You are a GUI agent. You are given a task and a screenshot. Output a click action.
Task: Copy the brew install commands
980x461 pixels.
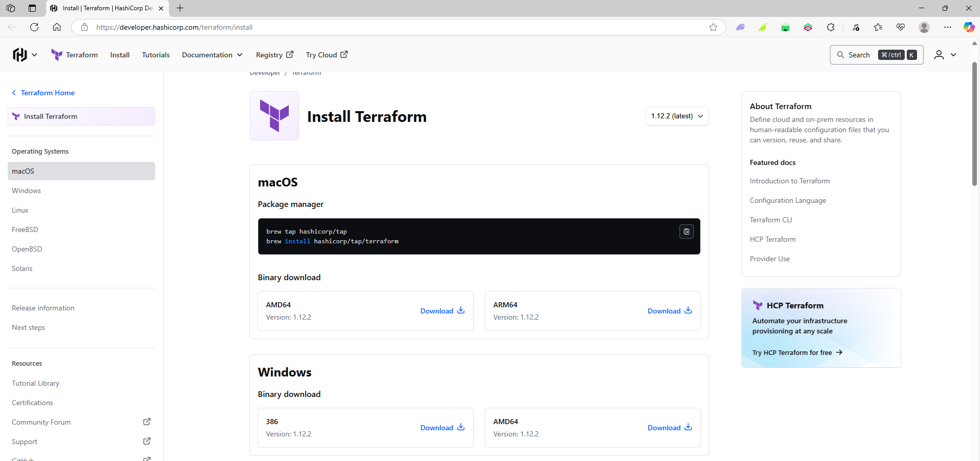point(687,232)
